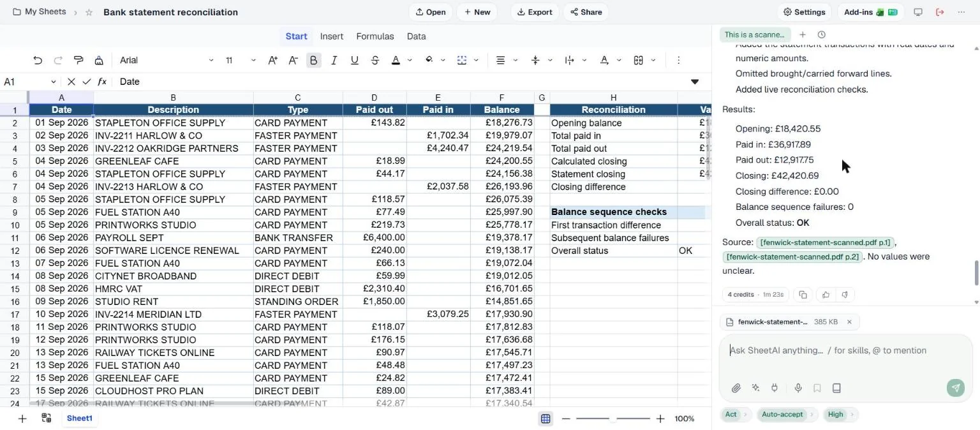Increase font size with A+ icon
The image size is (980, 430).
point(272,60)
